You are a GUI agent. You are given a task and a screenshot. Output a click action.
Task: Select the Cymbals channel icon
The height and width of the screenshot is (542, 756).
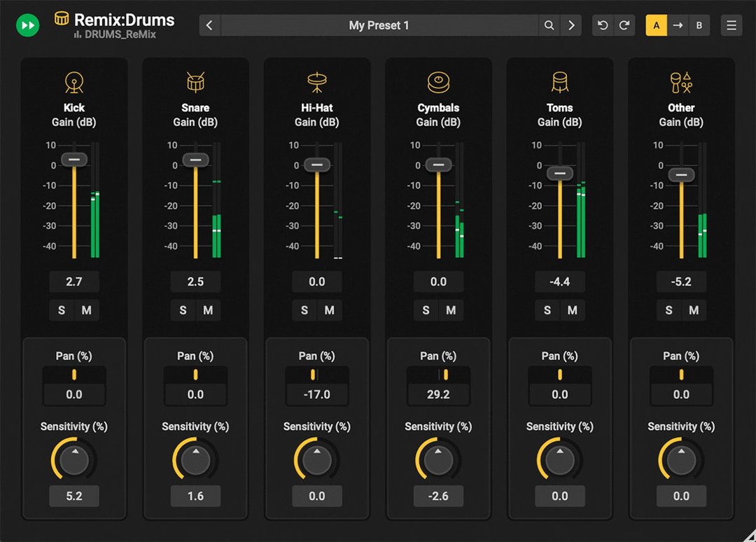point(438,81)
